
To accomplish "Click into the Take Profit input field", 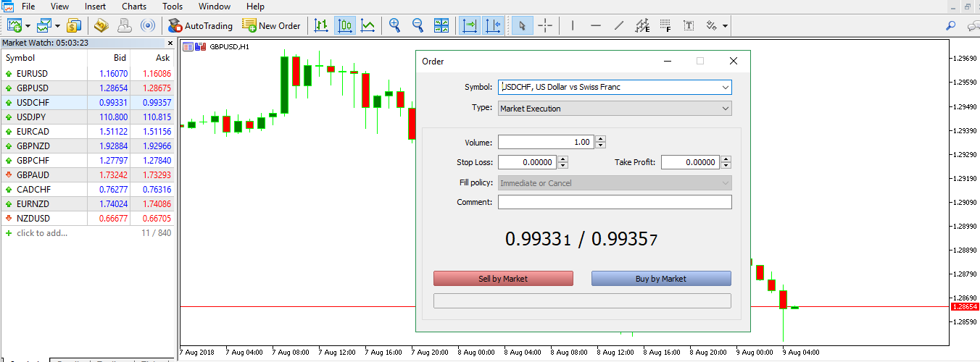I will 691,162.
